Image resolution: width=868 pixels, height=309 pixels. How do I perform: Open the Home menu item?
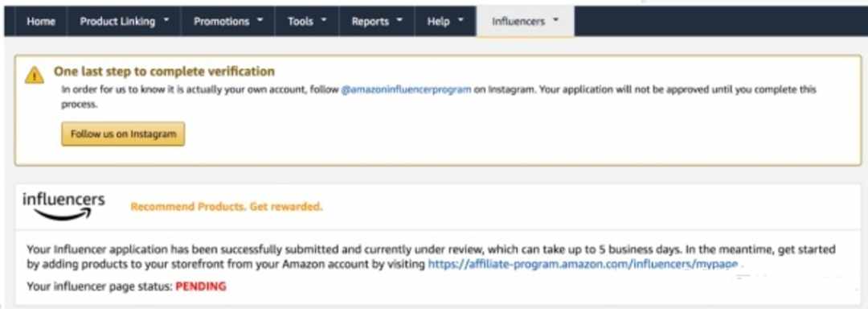click(41, 22)
